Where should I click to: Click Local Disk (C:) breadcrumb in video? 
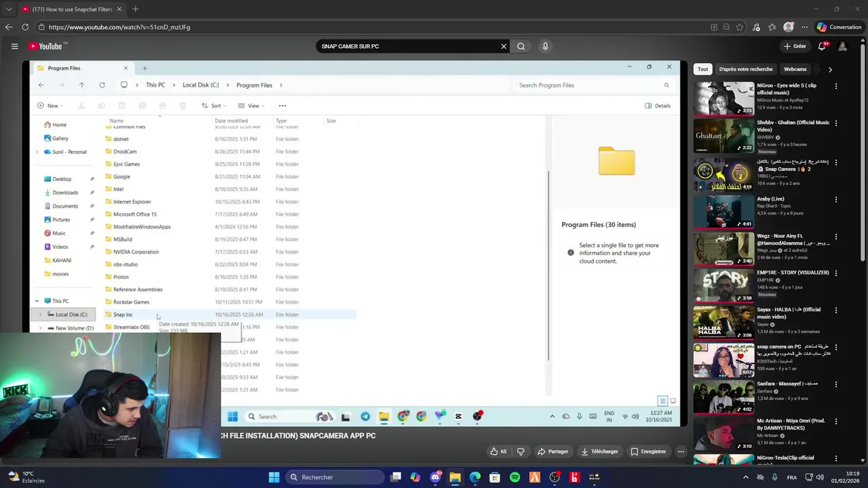click(x=200, y=85)
